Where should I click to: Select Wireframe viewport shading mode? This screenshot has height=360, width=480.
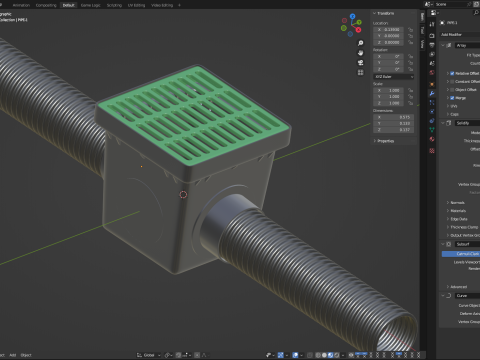(318, 355)
